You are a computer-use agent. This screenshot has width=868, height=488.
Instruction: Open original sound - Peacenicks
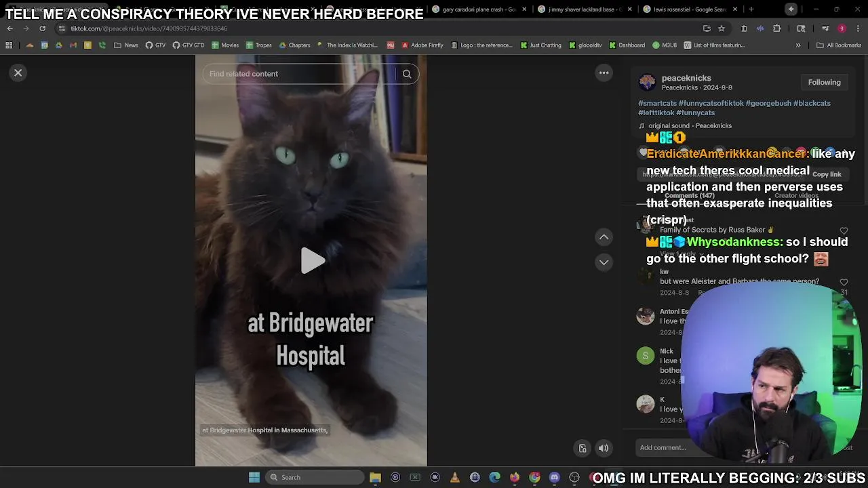tap(690, 125)
